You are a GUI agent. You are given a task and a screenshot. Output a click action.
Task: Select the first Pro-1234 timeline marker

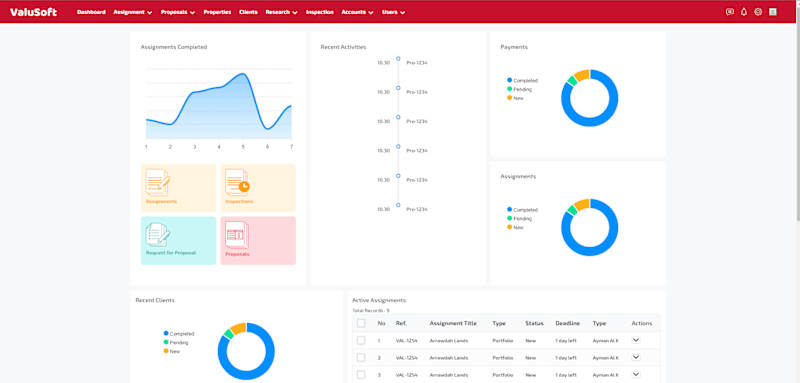398,59
